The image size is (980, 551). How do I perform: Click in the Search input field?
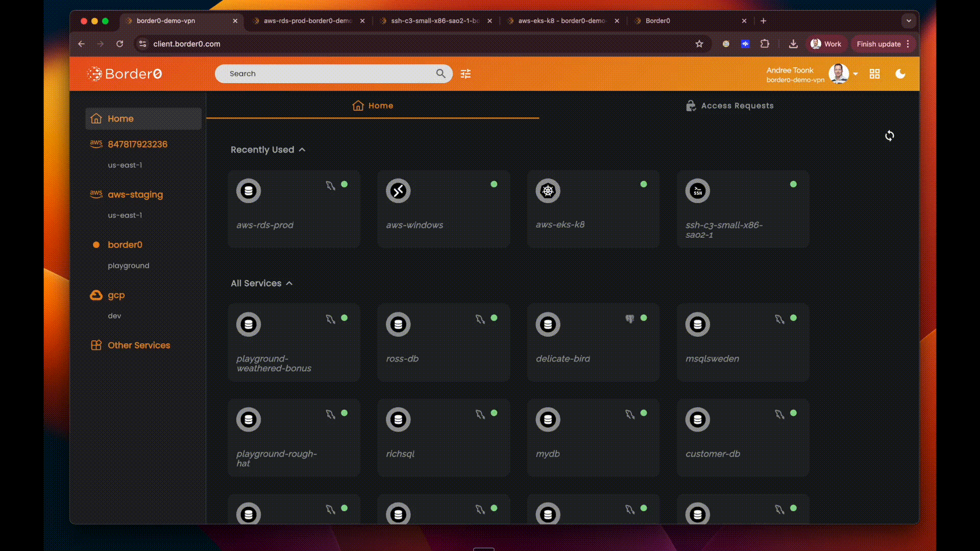point(327,73)
